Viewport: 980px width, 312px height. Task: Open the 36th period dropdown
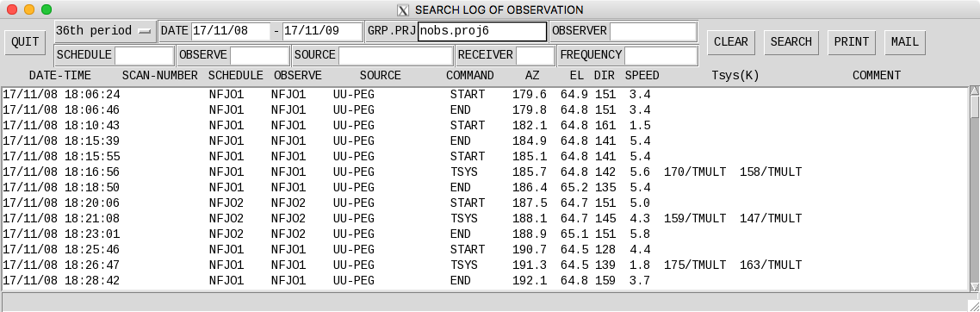tap(105, 31)
